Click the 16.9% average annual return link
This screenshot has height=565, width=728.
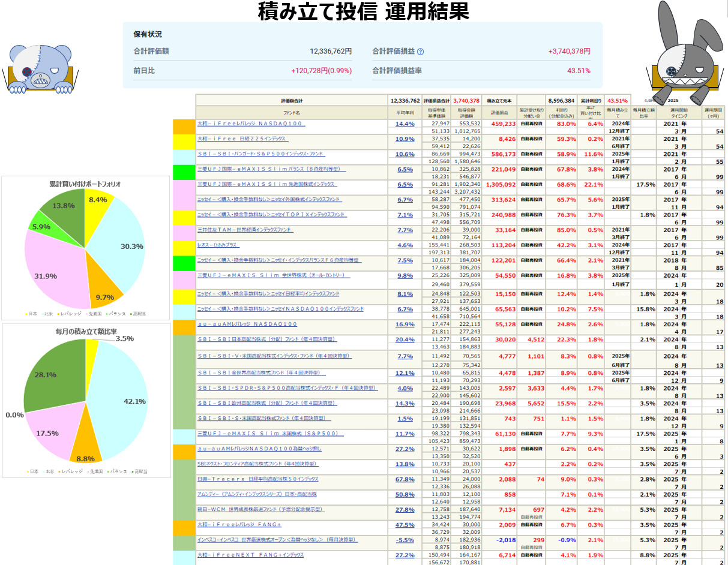pos(405,324)
